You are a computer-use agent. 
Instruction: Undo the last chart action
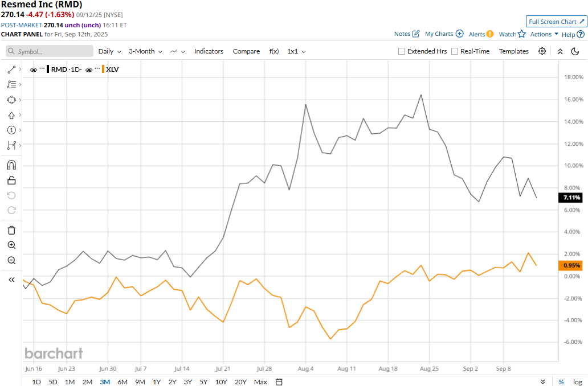11,195
